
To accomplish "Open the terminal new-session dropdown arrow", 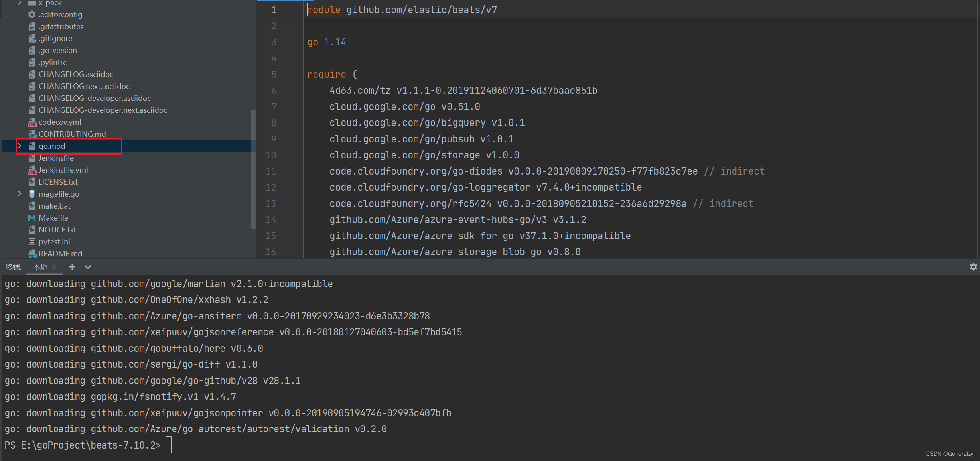I will click(x=88, y=267).
